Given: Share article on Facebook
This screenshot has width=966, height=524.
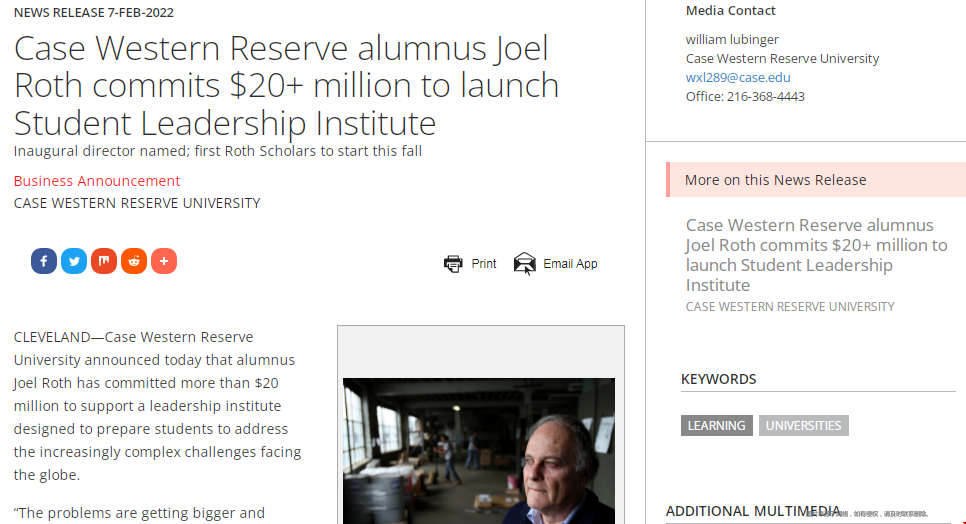Looking at the screenshot, I should coord(44,261).
